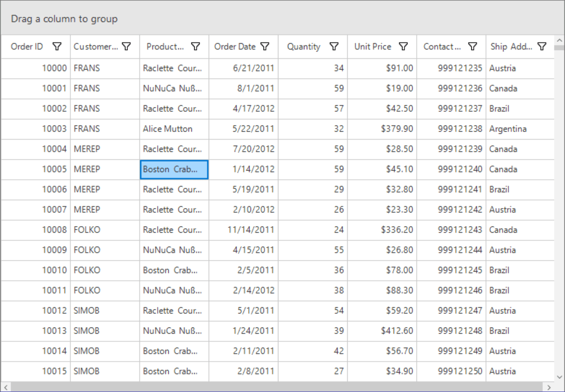Open the Product column filter icon
565x392 pixels.
[195, 46]
